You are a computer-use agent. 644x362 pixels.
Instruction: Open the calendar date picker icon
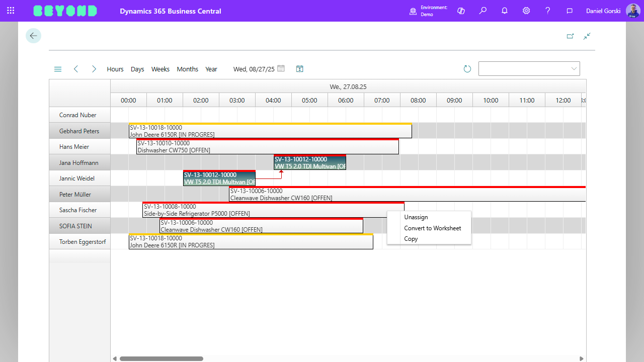point(281,68)
